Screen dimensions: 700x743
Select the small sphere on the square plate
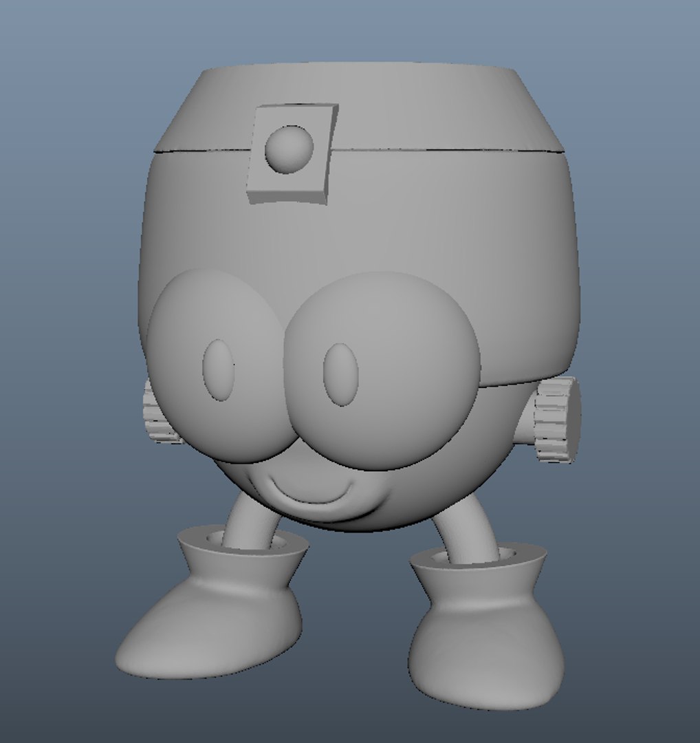289,149
